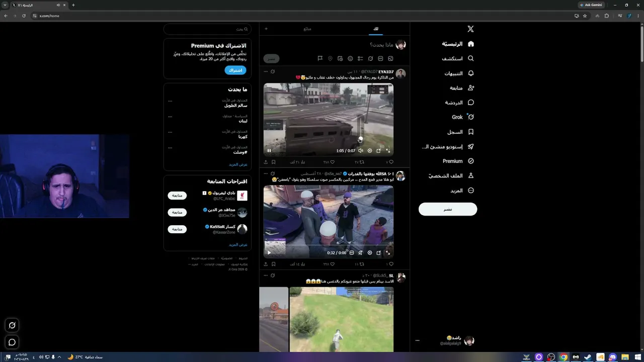Open more options on SLck5_ post

click(266, 276)
